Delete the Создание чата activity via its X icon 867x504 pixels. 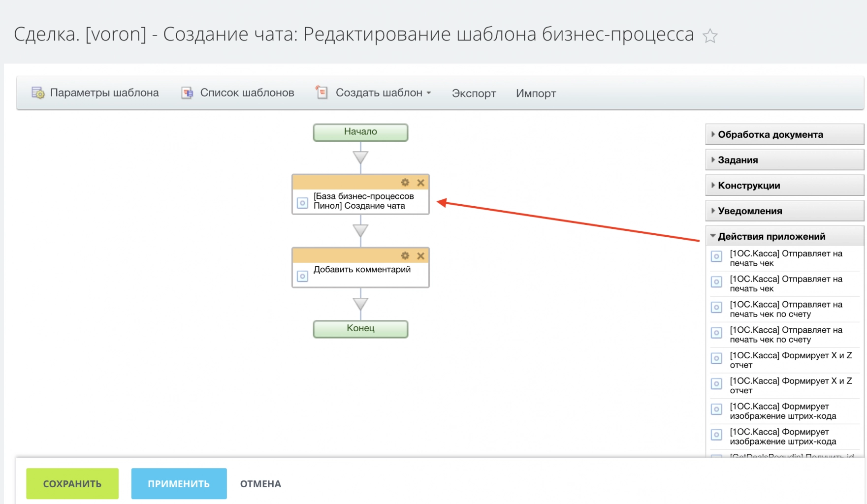click(x=420, y=182)
